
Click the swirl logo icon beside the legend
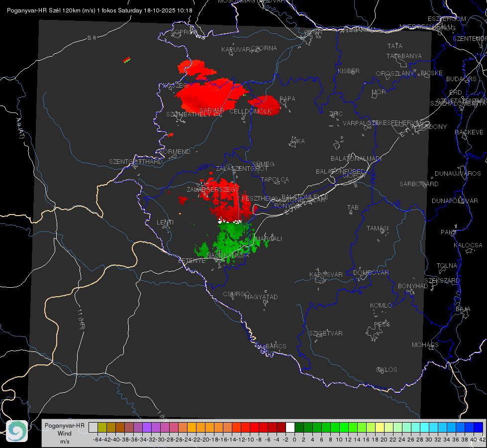pyautogui.click(x=17, y=431)
